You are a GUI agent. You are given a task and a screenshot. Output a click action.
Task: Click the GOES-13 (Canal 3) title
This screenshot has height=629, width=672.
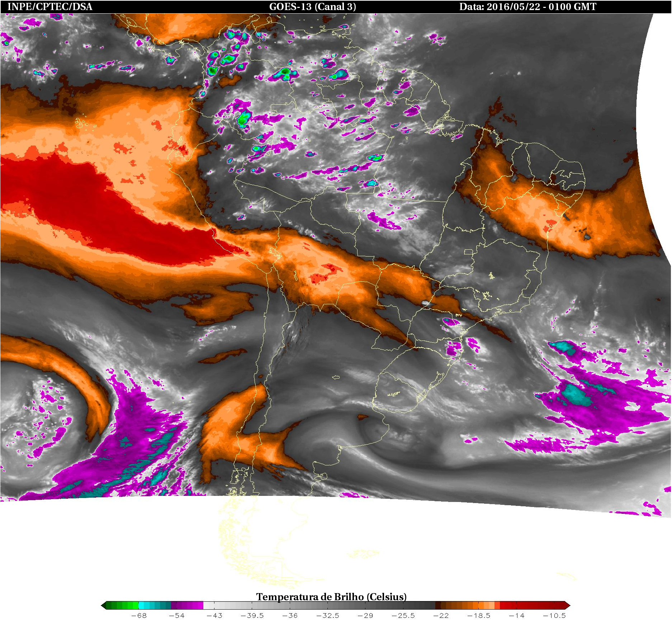point(313,6)
